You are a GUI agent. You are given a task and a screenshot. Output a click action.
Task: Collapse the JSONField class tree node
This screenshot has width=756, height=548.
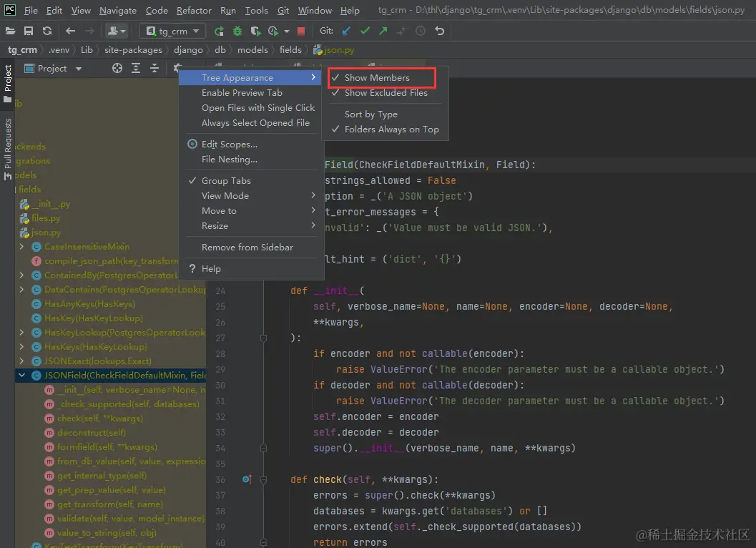(22, 375)
